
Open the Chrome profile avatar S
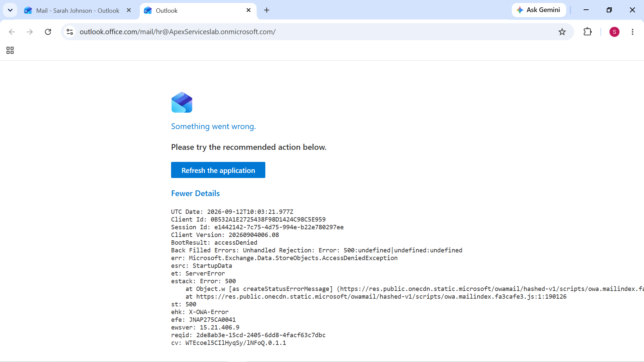tap(614, 32)
